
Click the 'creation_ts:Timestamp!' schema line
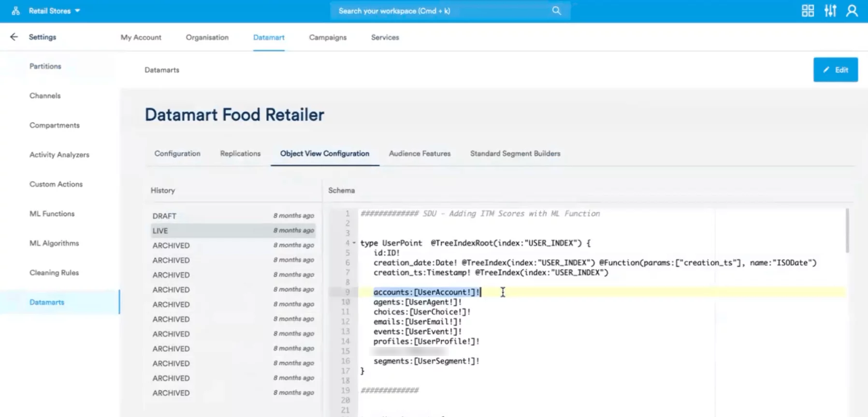491,272
